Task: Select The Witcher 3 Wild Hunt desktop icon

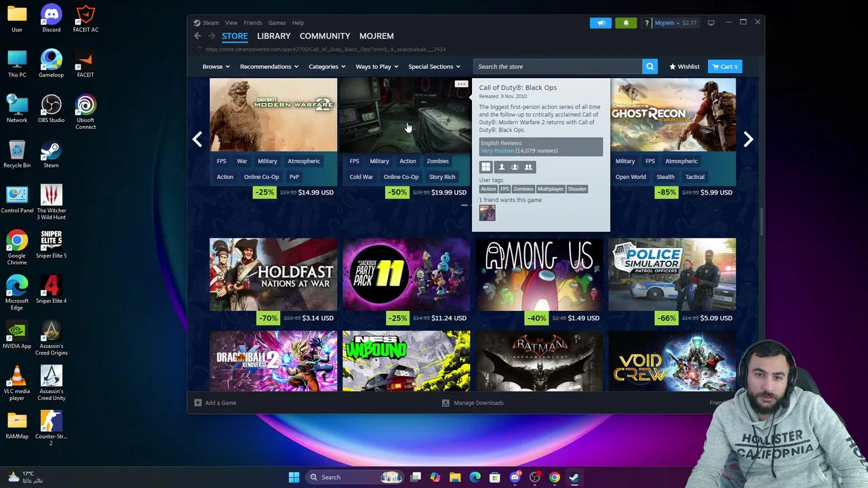Action: click(x=52, y=203)
